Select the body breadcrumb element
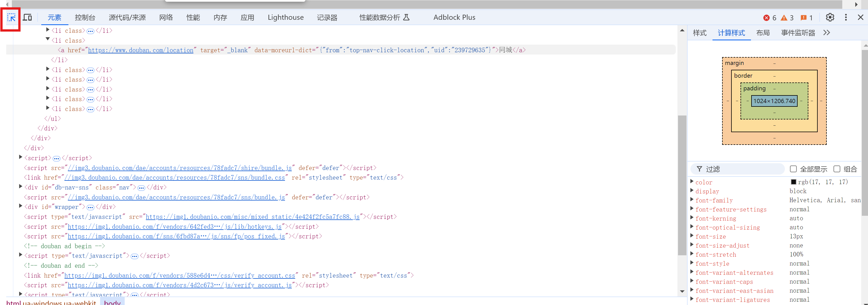The image size is (868, 305). (x=112, y=302)
